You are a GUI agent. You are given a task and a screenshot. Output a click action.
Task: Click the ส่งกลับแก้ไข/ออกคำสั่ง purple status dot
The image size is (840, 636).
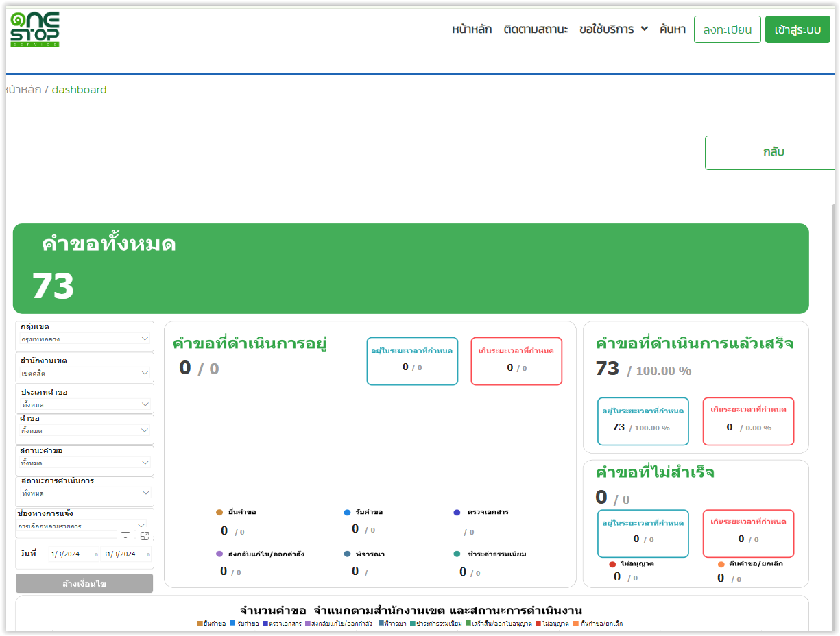219,554
